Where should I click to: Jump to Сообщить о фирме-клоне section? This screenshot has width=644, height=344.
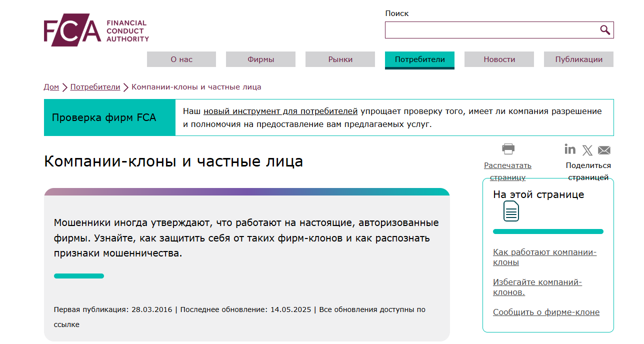(x=546, y=312)
